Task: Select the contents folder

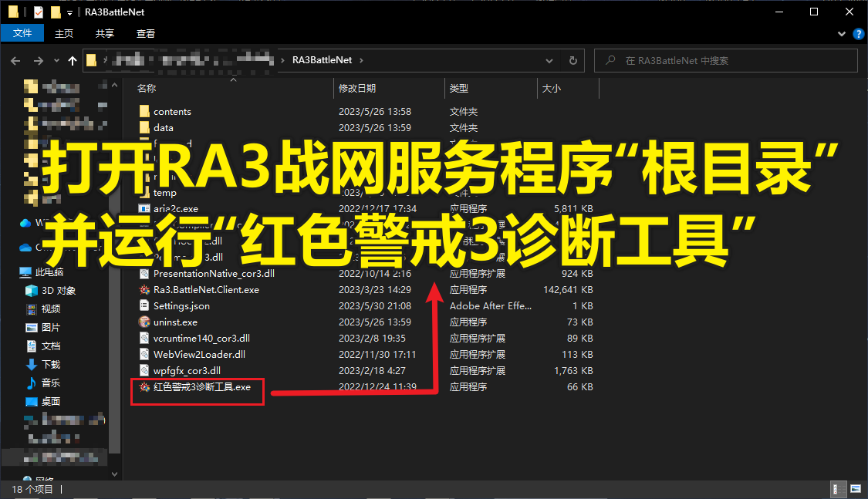Action: (x=172, y=111)
